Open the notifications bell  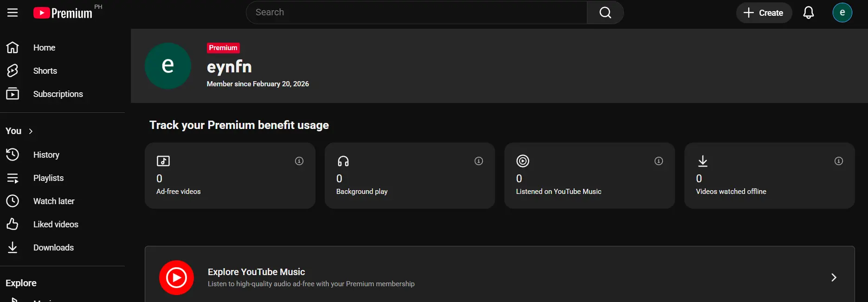808,13
